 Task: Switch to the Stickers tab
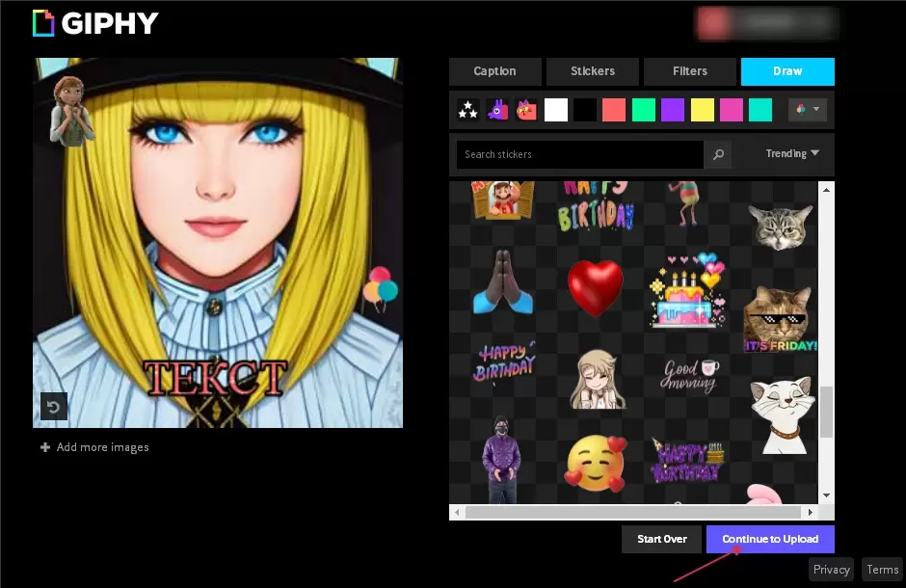(593, 71)
